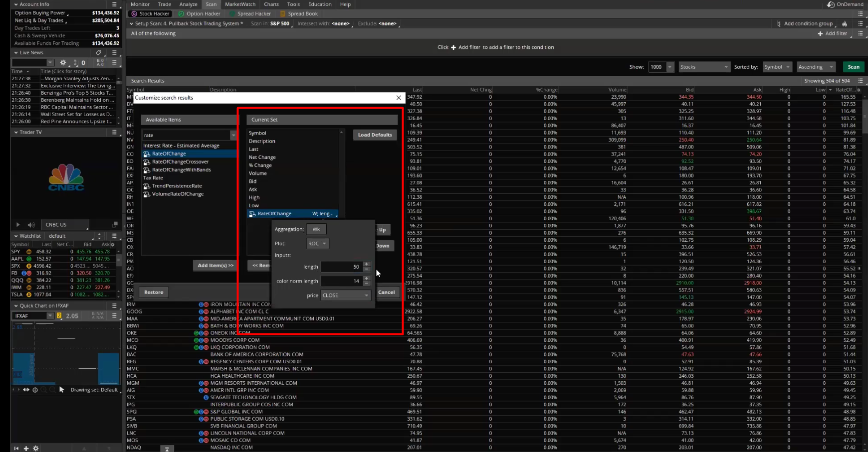Screen dimensions: 868x452
Task: Open the Monitor menu tab
Action: (x=140, y=4)
